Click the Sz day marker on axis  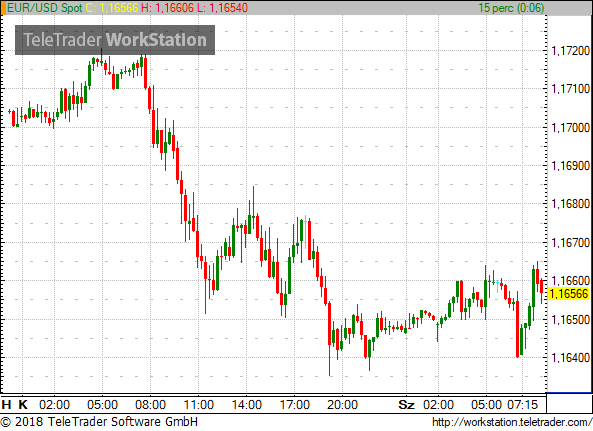(407, 405)
